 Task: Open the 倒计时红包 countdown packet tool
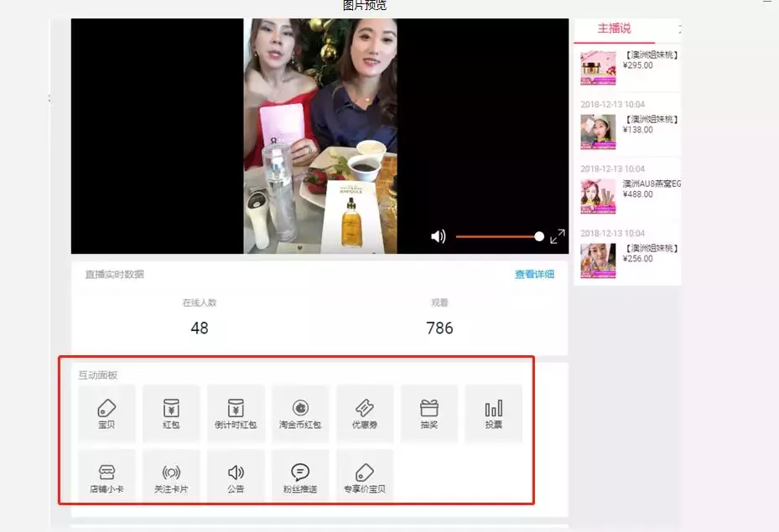[x=236, y=413]
